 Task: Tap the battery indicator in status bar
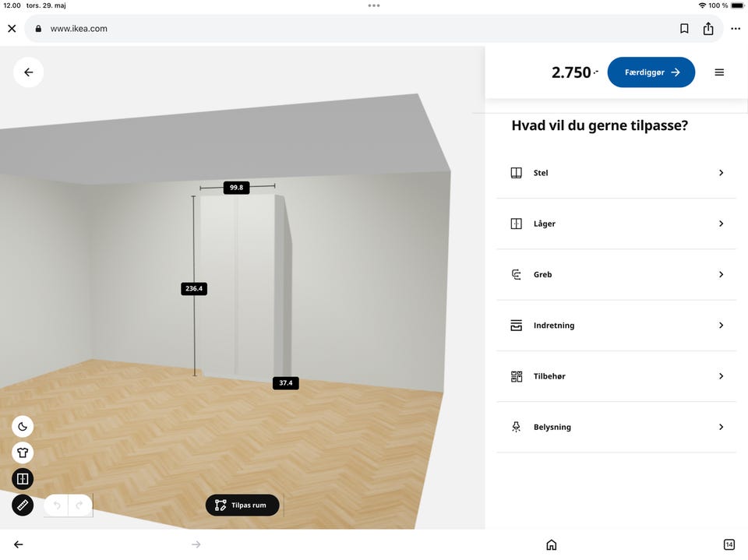[x=738, y=5]
